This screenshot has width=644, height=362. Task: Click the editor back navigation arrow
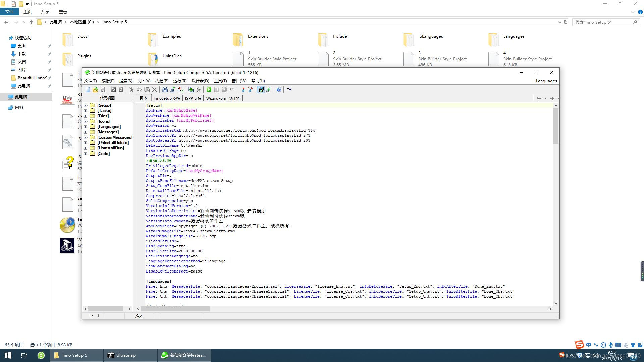coord(538,98)
